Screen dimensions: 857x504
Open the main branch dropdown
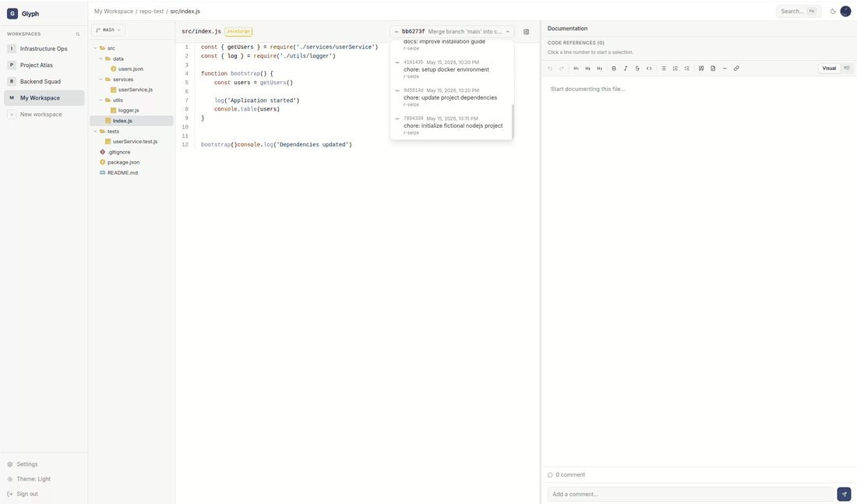pyautogui.click(x=108, y=30)
